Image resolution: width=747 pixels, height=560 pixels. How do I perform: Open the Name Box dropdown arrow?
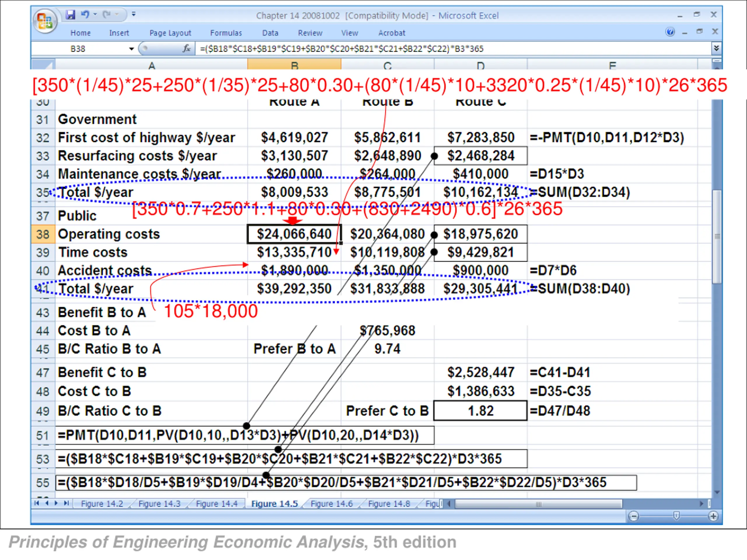click(131, 49)
